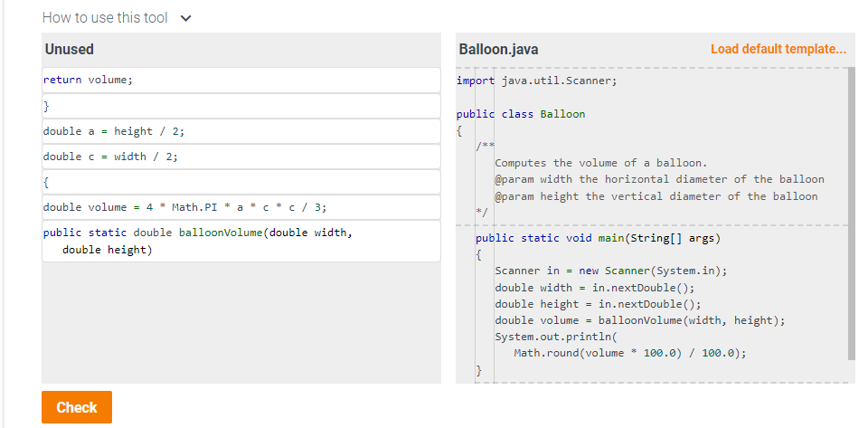Click the Unused panel heading
Screen dimensions: 868x428
pos(70,49)
